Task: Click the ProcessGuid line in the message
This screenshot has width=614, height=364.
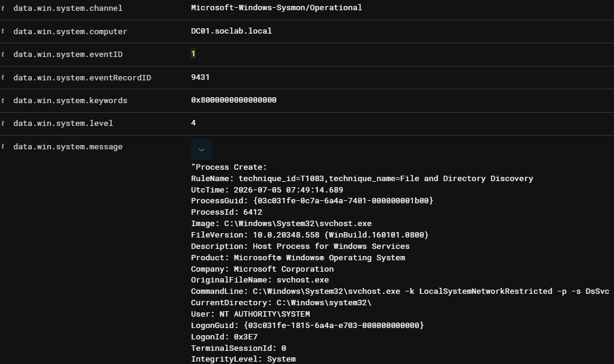Action: pyautogui.click(x=312, y=201)
